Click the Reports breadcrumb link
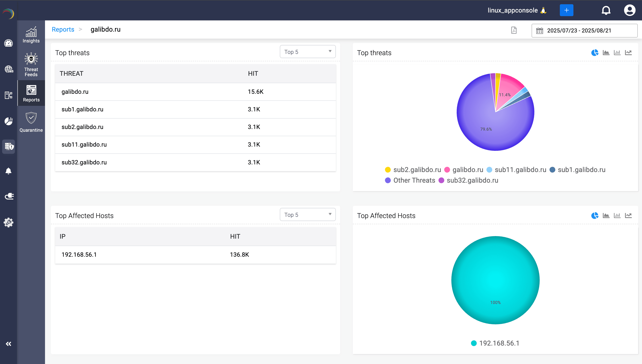This screenshot has height=364, width=642. tap(63, 29)
